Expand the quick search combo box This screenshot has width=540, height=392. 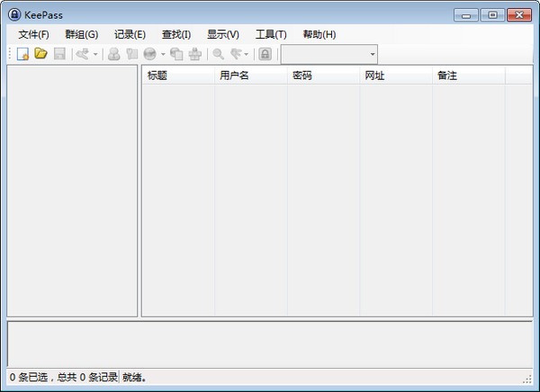(373, 55)
